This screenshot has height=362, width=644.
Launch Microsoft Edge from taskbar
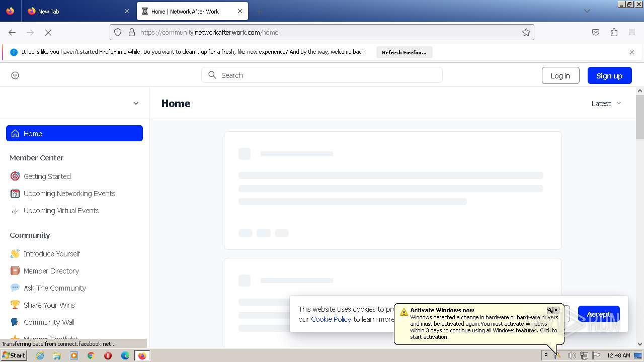125,355
